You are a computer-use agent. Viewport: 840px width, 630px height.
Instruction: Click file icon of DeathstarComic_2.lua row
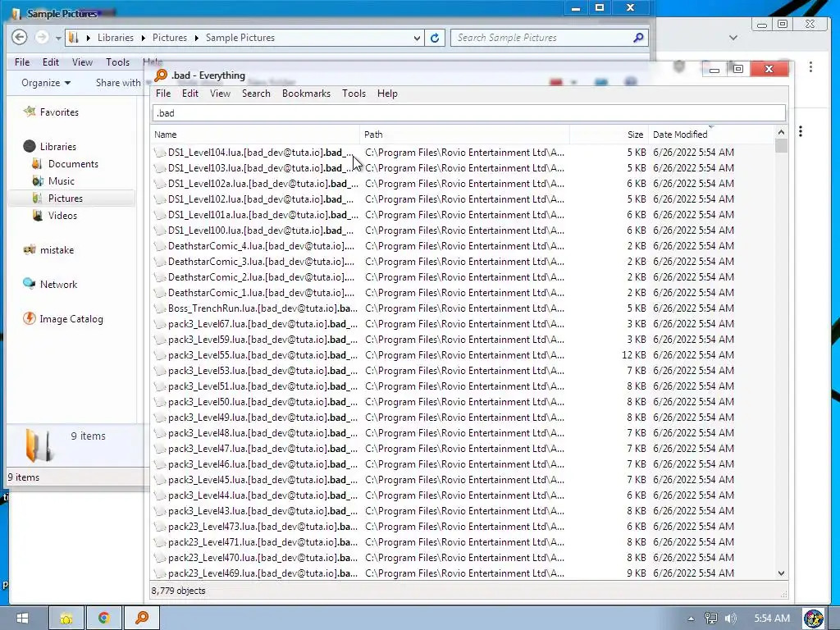tap(160, 277)
